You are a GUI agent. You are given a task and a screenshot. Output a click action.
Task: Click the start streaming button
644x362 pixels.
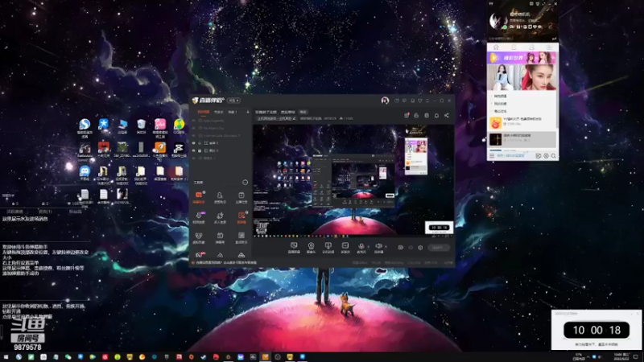pyautogui.click(x=438, y=248)
